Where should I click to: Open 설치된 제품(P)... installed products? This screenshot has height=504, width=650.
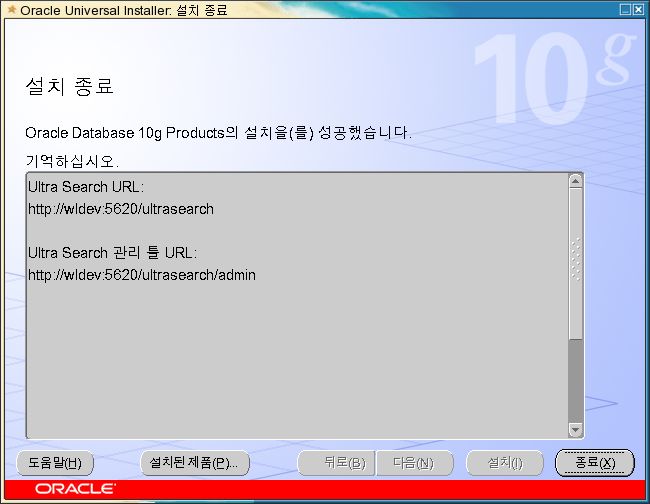pyautogui.click(x=195, y=463)
